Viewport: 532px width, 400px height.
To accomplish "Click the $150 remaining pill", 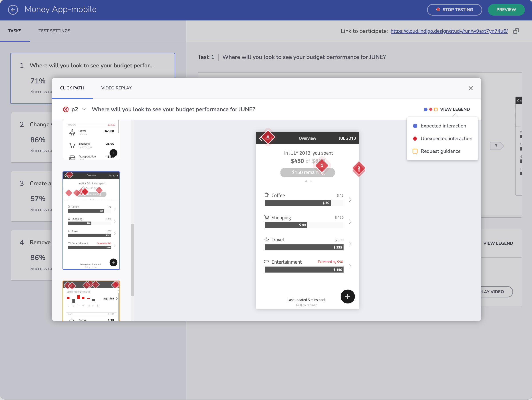I will tap(307, 172).
